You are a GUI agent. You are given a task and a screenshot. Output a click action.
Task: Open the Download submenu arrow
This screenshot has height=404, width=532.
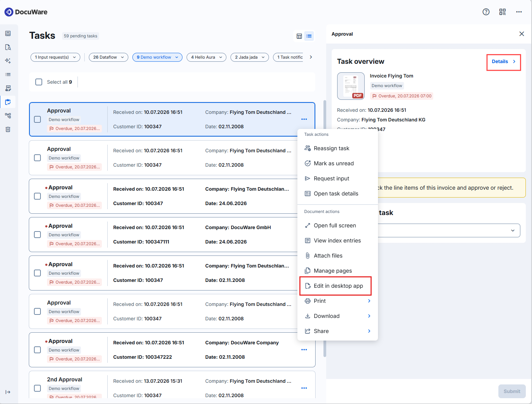coord(369,316)
